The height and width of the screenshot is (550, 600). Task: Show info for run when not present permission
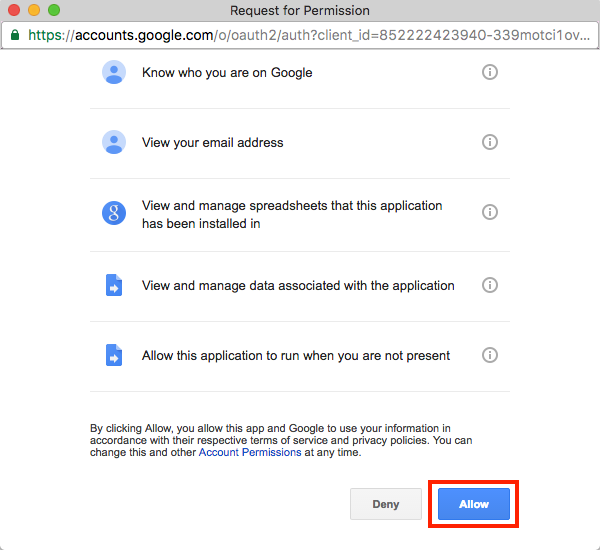(490, 355)
